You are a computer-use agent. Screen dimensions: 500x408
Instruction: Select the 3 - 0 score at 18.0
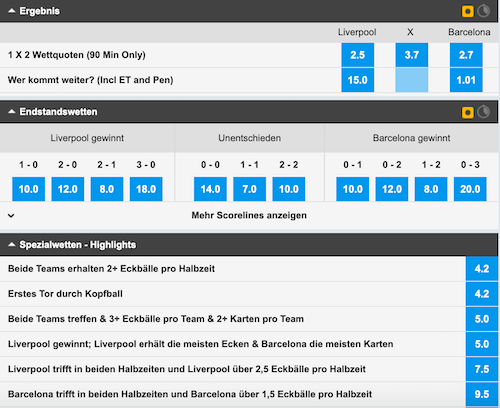click(x=146, y=189)
